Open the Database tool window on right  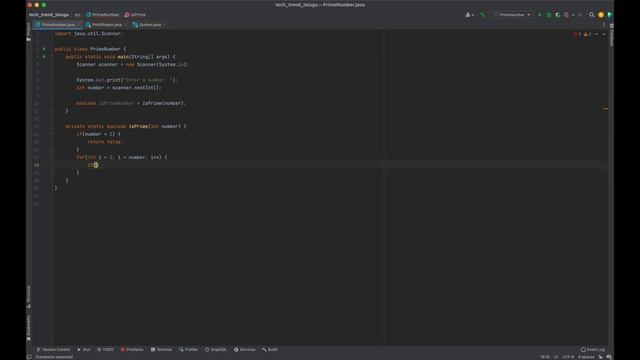click(x=611, y=35)
